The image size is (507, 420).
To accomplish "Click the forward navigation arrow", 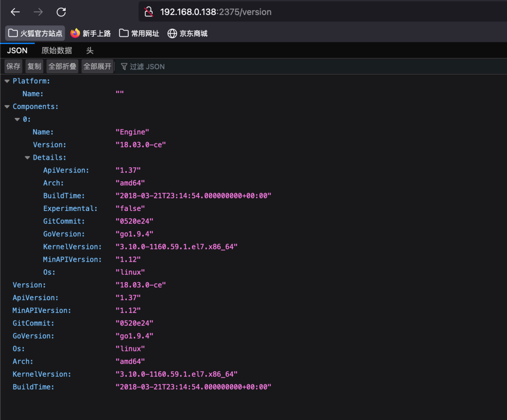I will (x=38, y=12).
